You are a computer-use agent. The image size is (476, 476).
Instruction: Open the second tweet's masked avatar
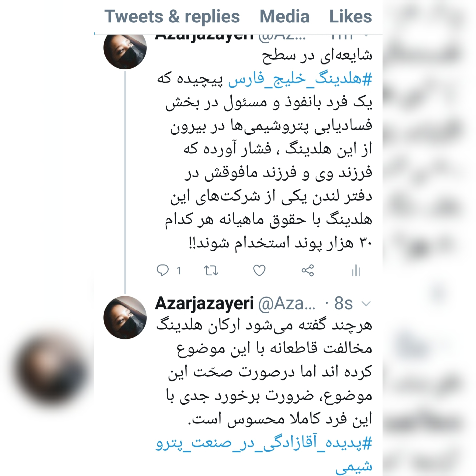(x=125, y=317)
